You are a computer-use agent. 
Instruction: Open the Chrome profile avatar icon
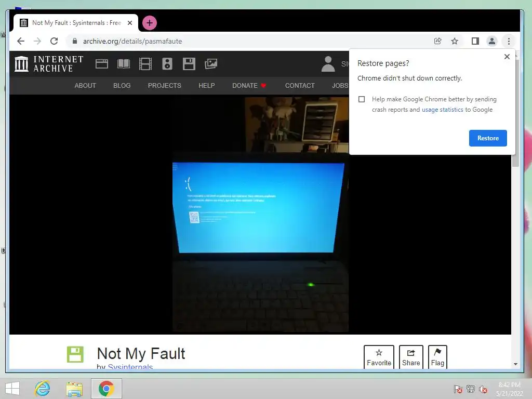[491, 41]
